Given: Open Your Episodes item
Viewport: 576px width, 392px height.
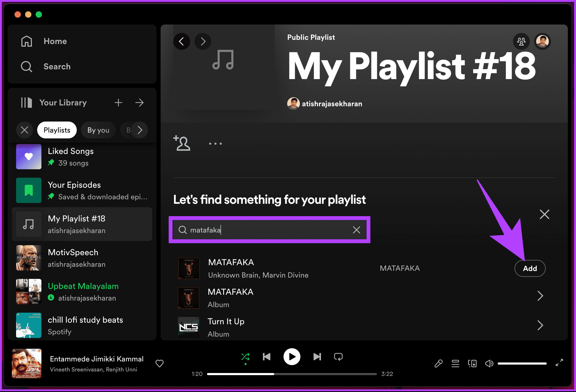Looking at the screenshot, I should [x=82, y=190].
